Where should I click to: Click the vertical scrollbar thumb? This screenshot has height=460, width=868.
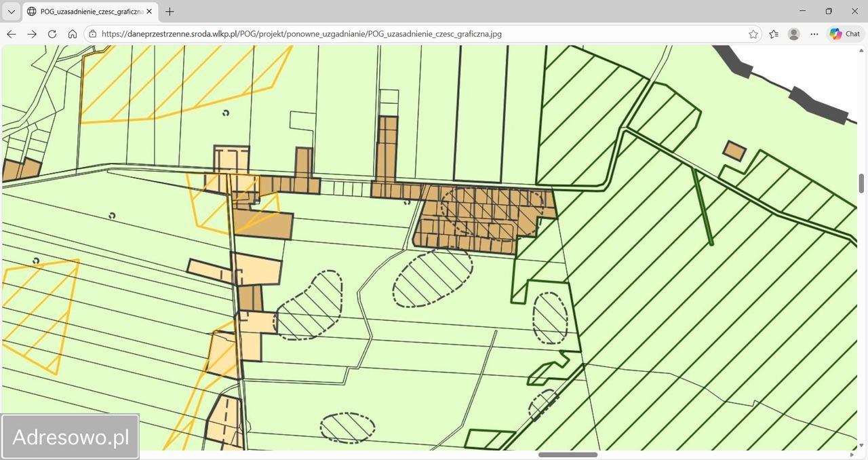pyautogui.click(x=861, y=183)
